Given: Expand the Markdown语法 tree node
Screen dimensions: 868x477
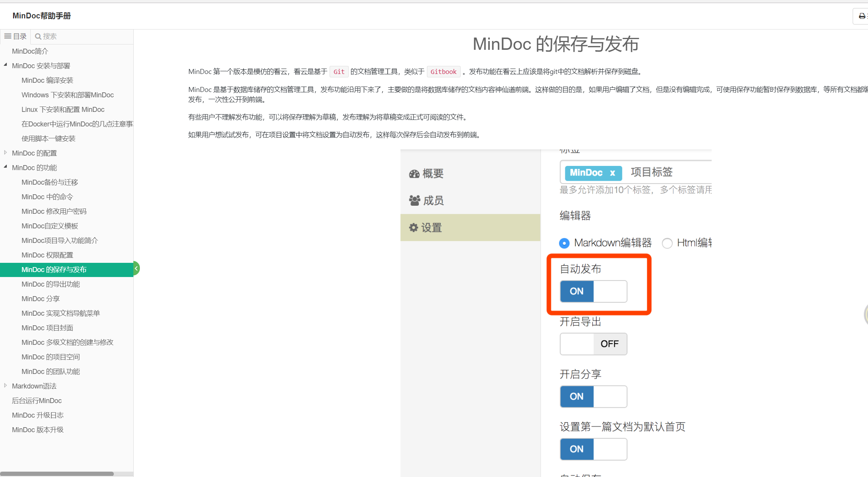Looking at the screenshot, I should tap(5, 385).
